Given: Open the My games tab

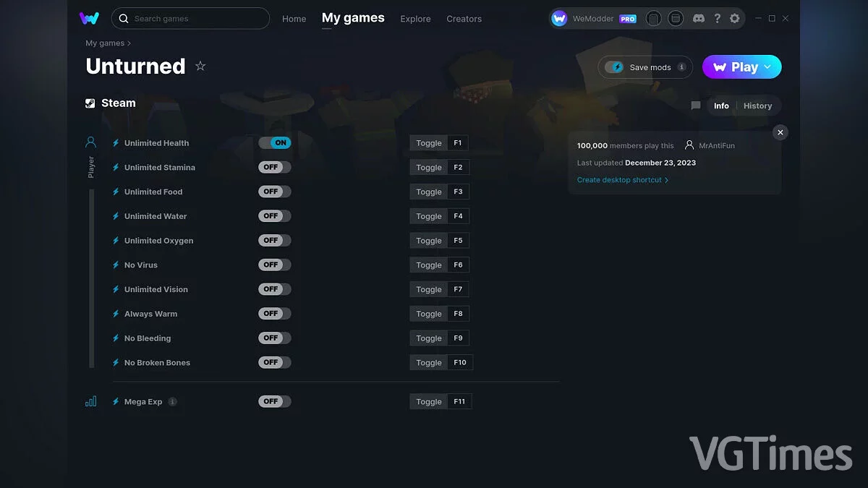Looking at the screenshot, I should click(353, 18).
